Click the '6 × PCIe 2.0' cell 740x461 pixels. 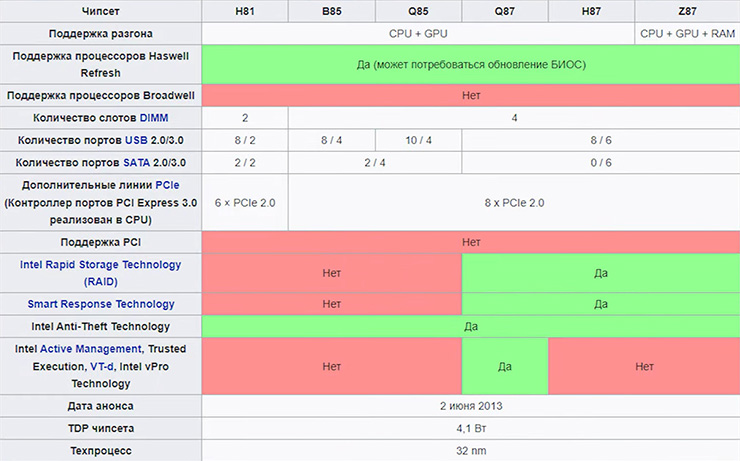[x=245, y=203]
